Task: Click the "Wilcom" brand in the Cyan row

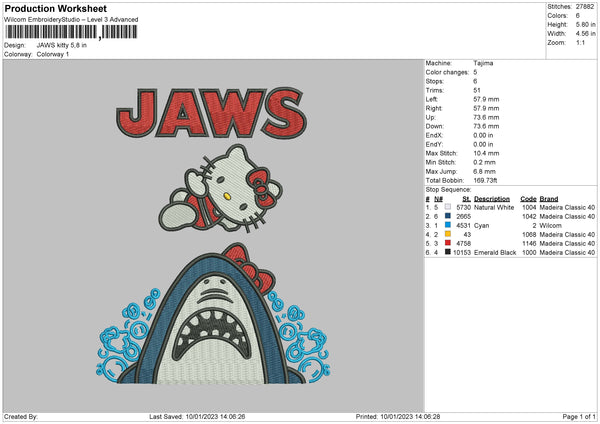Action: click(551, 225)
